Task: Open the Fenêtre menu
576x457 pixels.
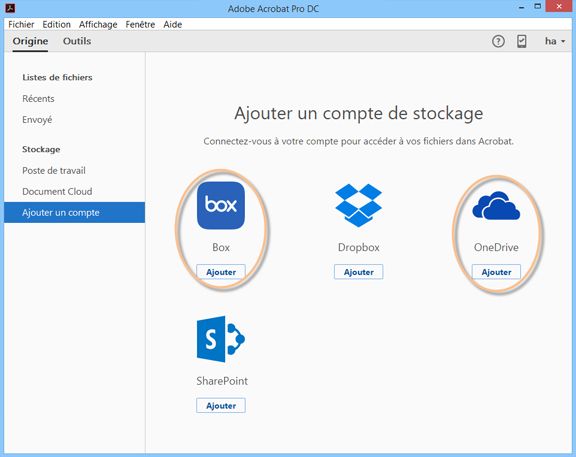Action: (140, 25)
